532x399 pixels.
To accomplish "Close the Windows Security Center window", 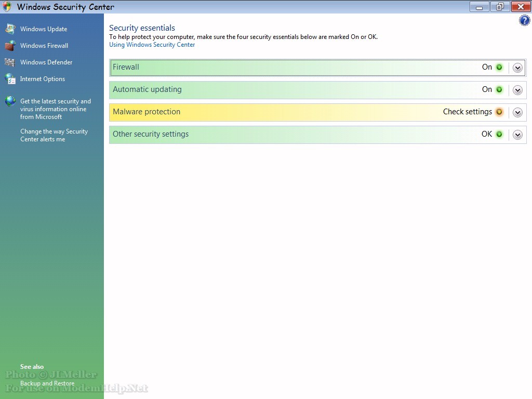I will coord(521,6).
